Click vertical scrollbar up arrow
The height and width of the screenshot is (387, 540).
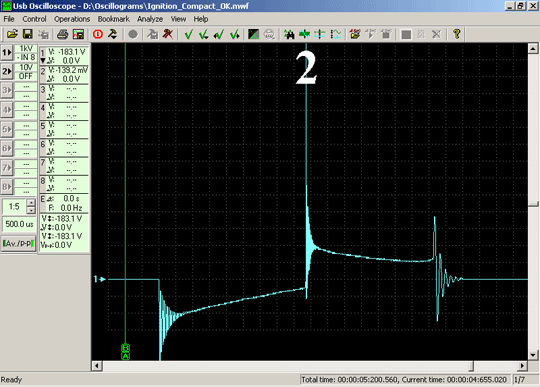click(x=533, y=49)
